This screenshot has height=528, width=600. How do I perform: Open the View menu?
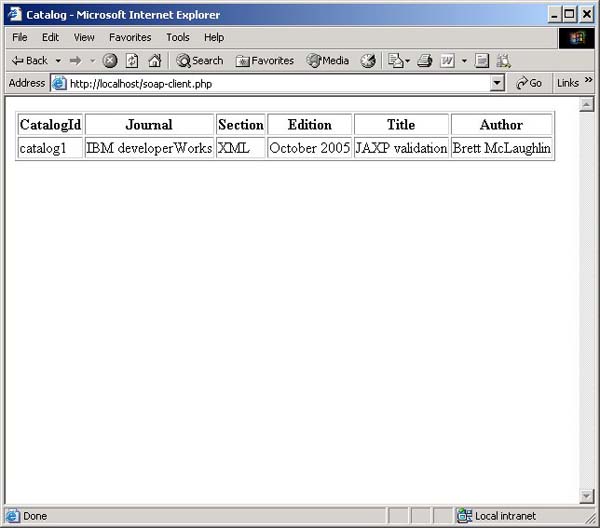tap(84, 37)
